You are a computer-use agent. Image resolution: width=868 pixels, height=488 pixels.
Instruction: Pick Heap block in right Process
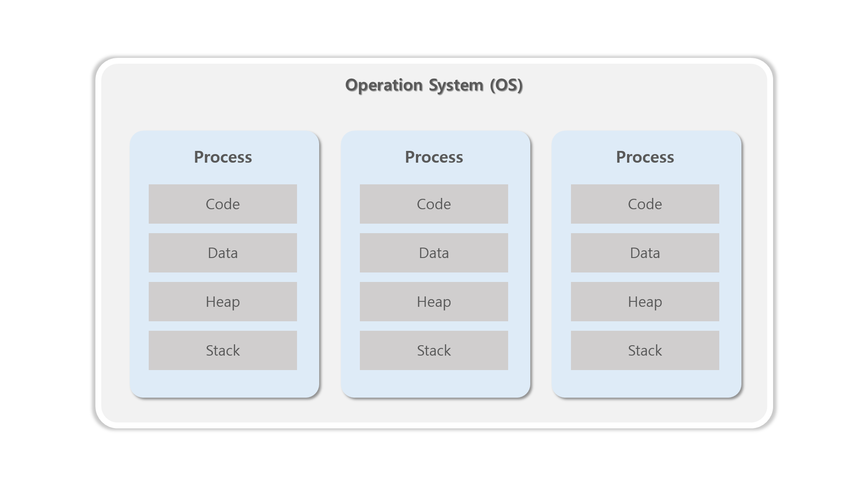point(645,301)
